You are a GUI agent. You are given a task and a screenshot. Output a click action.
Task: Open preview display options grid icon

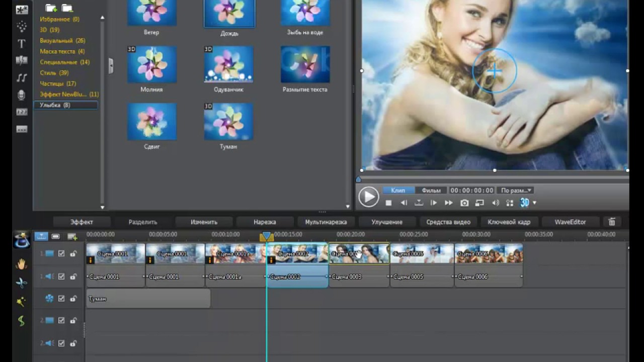pos(510,203)
